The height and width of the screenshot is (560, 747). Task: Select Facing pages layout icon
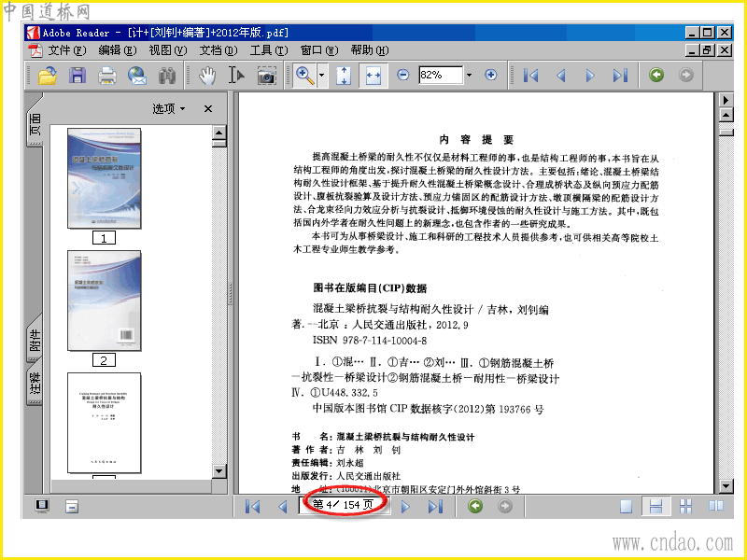click(715, 506)
